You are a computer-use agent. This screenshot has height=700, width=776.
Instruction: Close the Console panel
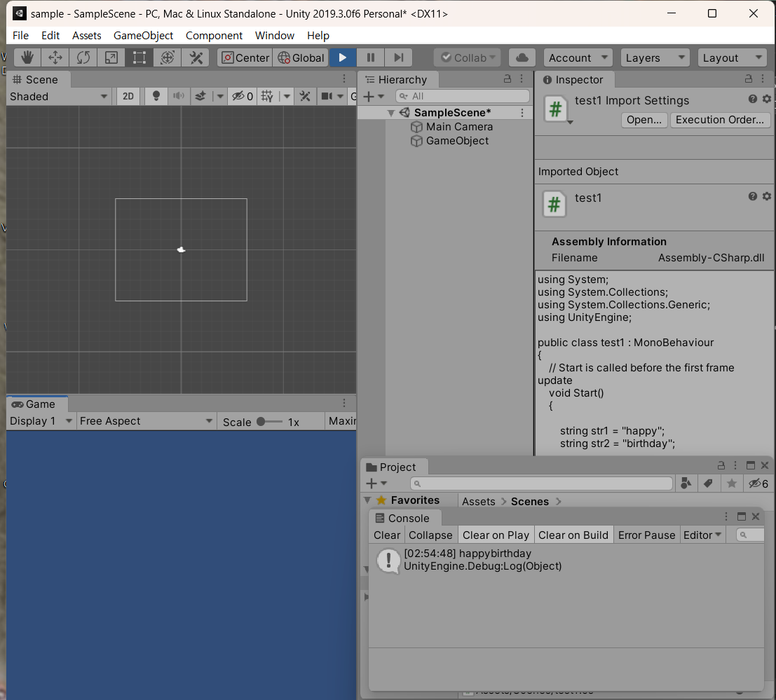(x=756, y=516)
